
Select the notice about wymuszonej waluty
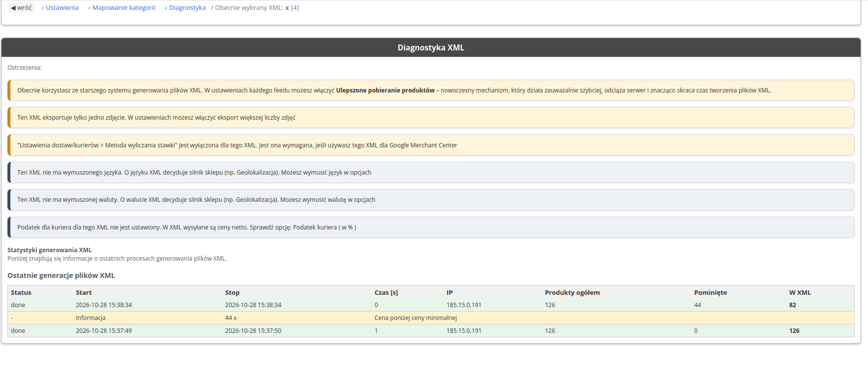point(431,200)
